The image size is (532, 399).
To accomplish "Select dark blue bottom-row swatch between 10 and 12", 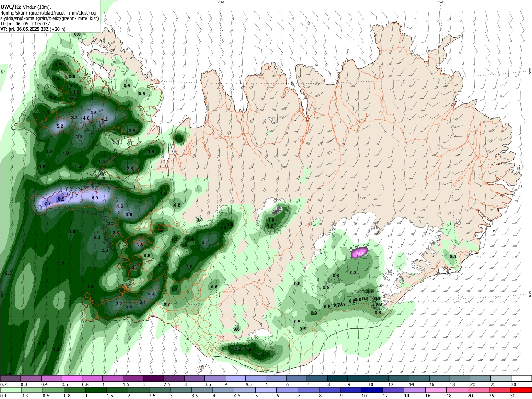I will point(372,390).
